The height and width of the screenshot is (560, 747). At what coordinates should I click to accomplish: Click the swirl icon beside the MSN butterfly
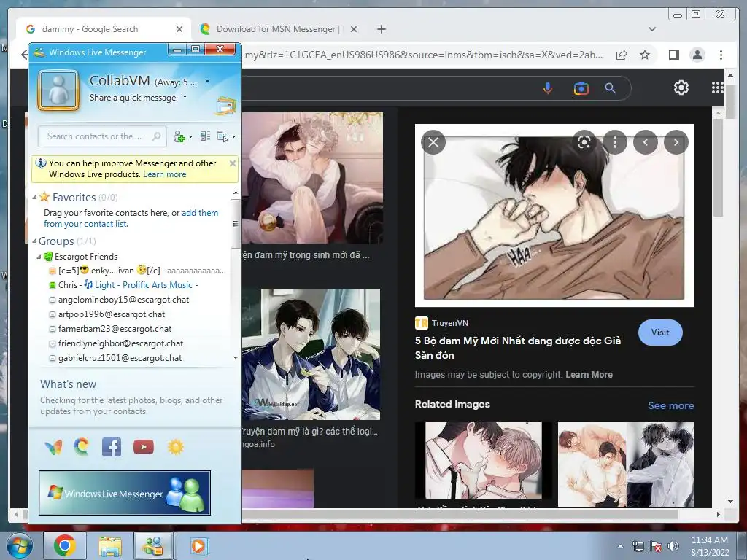82,447
